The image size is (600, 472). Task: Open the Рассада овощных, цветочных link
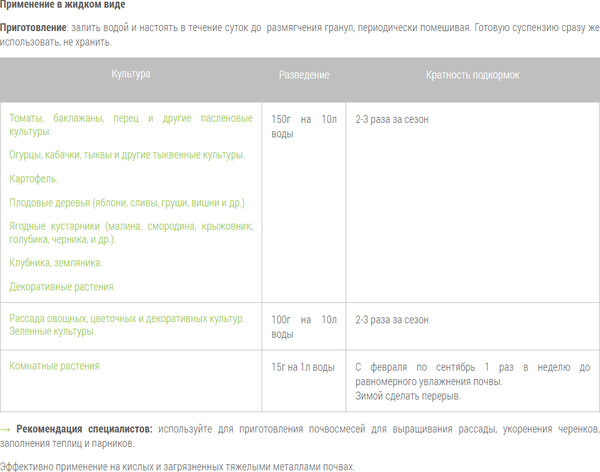click(x=126, y=319)
